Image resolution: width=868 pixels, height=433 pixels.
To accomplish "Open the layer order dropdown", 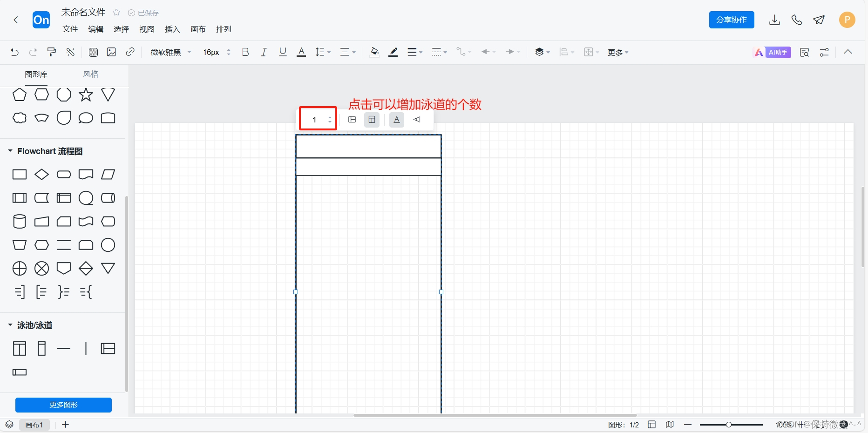I will pyautogui.click(x=542, y=52).
